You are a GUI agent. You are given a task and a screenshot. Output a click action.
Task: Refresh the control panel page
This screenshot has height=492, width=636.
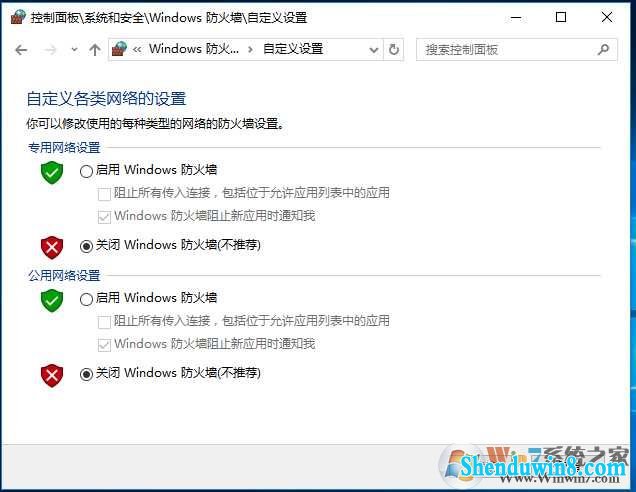393,50
